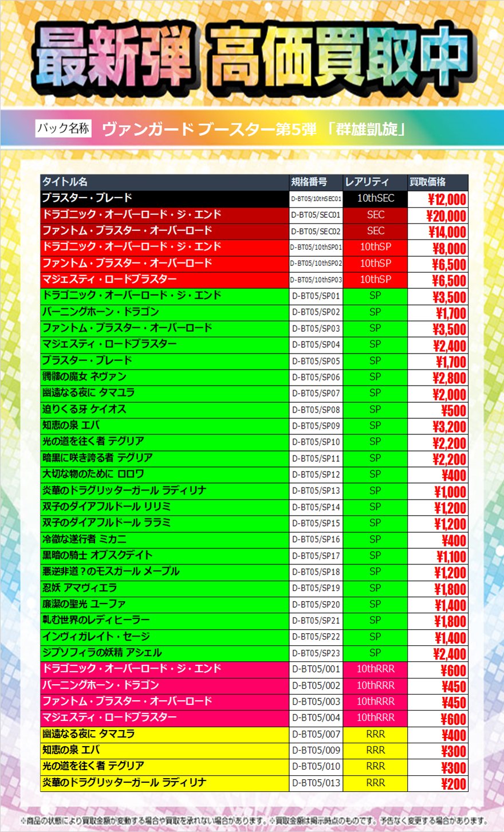Click title 悪逆非道？のモスガール メープル
Viewport: 504px width, 832px height.
(111, 571)
